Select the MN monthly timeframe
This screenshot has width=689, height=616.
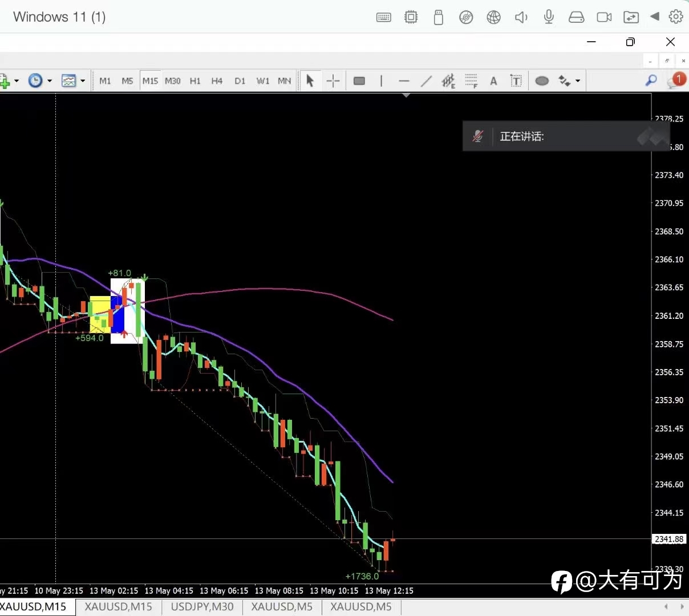click(x=285, y=81)
